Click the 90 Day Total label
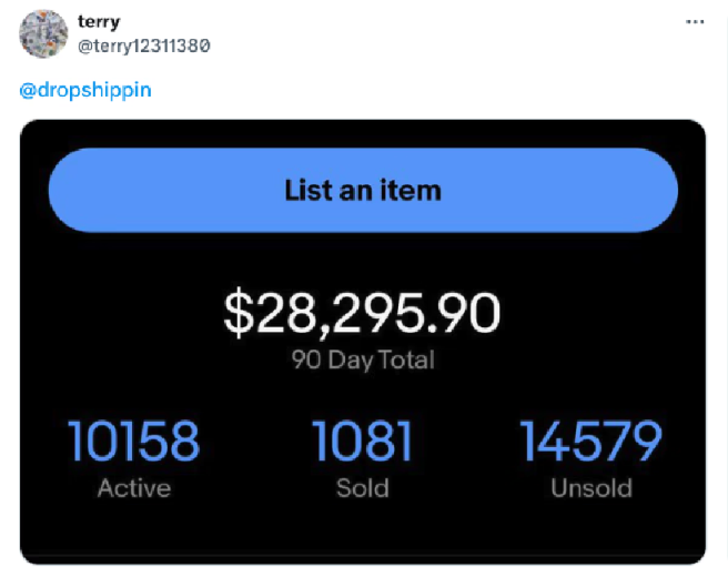This screenshot has height=577, width=728. point(362,359)
